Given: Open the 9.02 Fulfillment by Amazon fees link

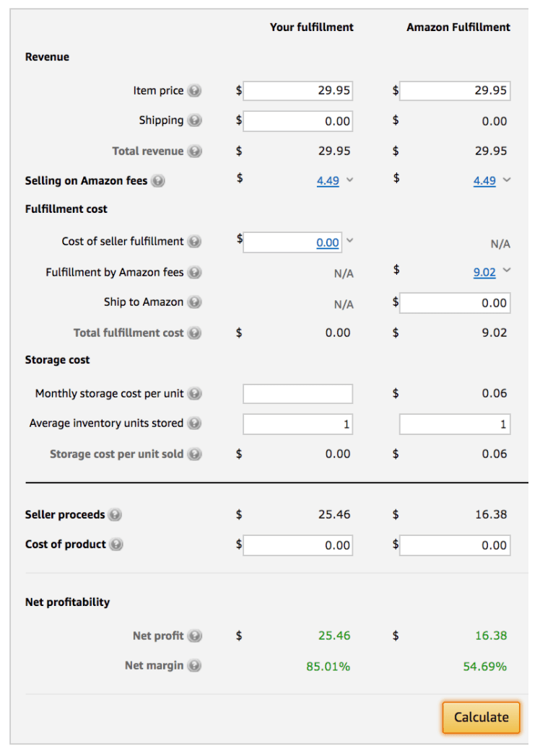Looking at the screenshot, I should (484, 273).
